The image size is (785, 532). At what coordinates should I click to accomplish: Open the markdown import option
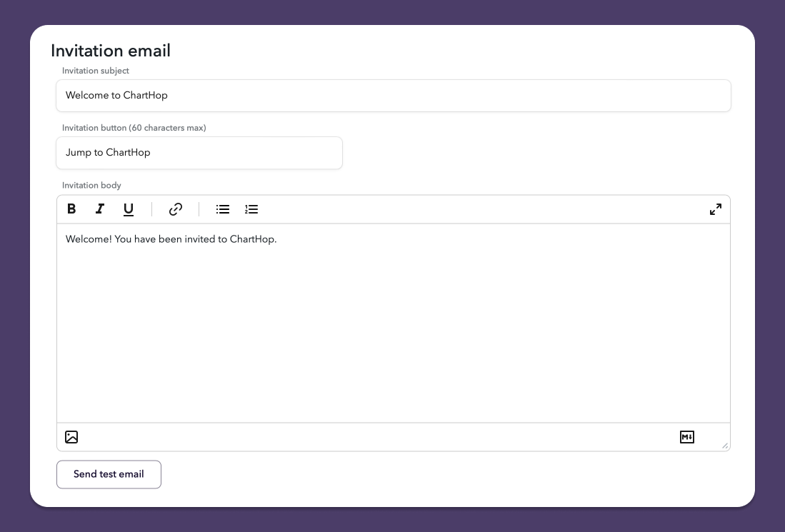686,437
